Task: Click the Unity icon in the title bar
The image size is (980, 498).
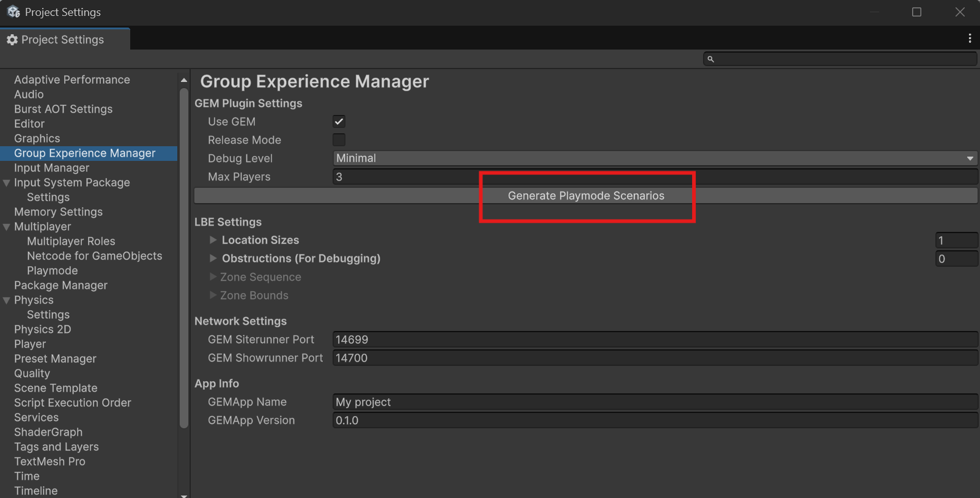Action: point(13,12)
